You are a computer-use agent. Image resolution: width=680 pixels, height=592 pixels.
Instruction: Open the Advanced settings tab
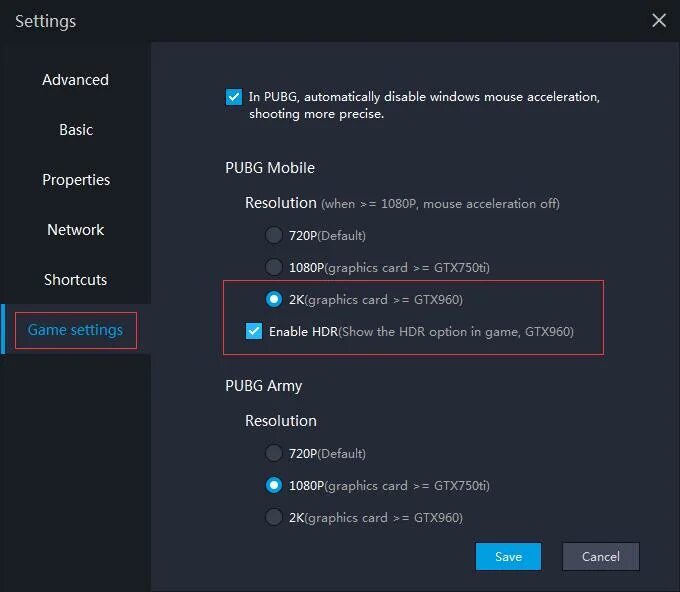click(x=75, y=80)
